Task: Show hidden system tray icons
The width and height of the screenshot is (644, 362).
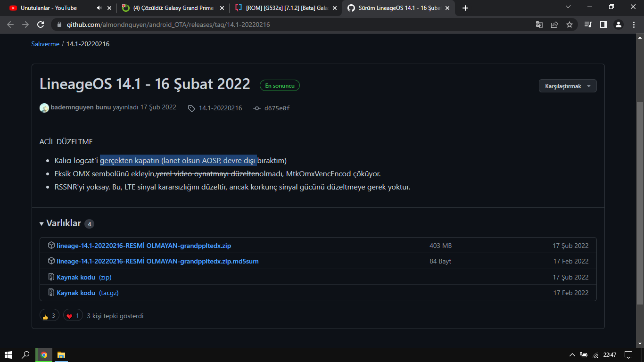Action: [572, 355]
